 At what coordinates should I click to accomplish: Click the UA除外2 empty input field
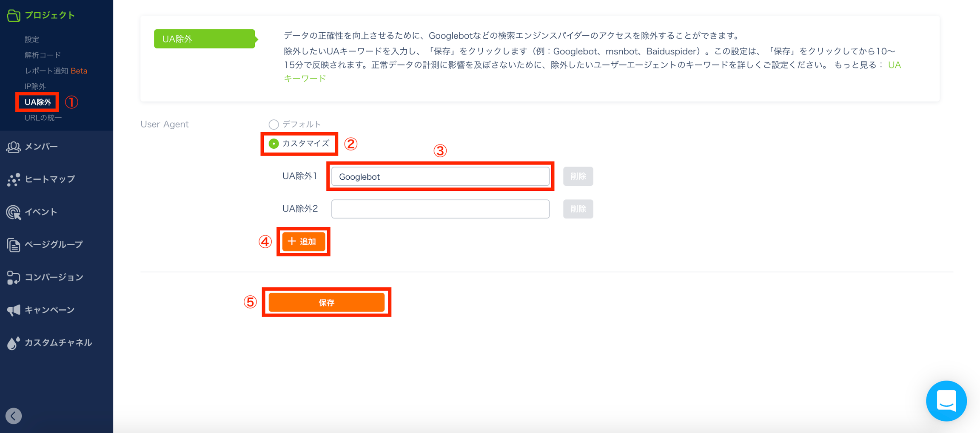click(440, 209)
